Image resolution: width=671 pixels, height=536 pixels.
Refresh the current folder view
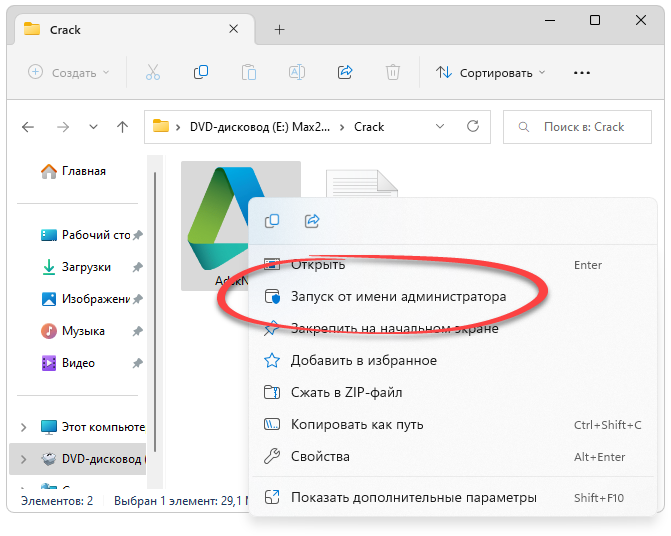tap(472, 126)
